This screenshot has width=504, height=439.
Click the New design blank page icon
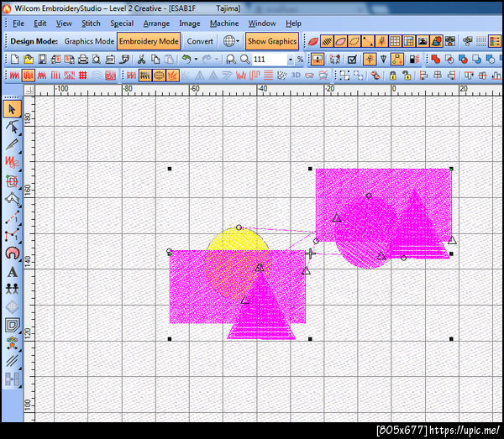coord(15,59)
